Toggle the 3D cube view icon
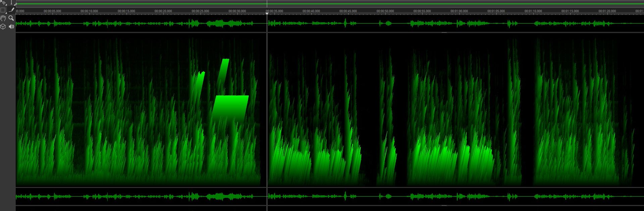Image resolution: width=644 pixels, height=211 pixels. (3, 27)
